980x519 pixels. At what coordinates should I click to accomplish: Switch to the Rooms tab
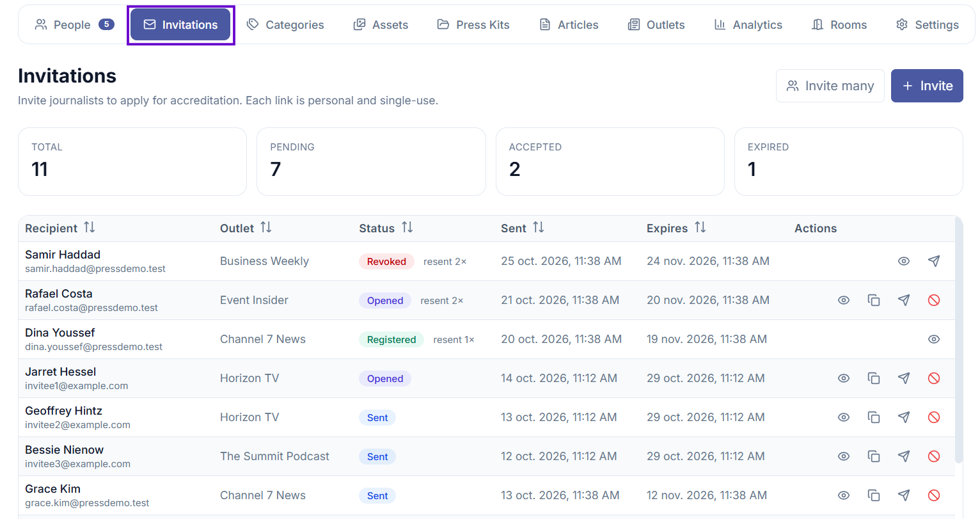click(x=839, y=25)
